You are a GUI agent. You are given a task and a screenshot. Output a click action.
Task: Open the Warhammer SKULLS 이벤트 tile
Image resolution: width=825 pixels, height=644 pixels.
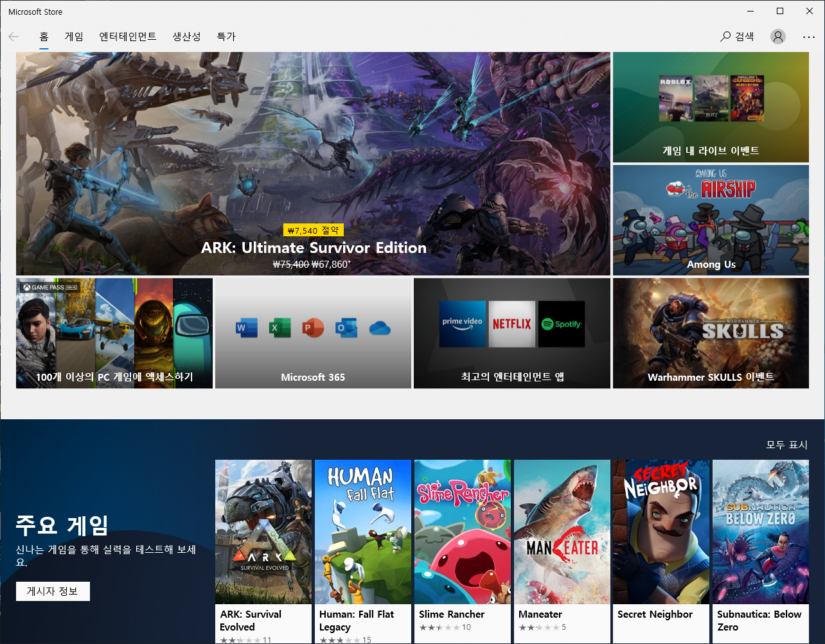(711, 333)
